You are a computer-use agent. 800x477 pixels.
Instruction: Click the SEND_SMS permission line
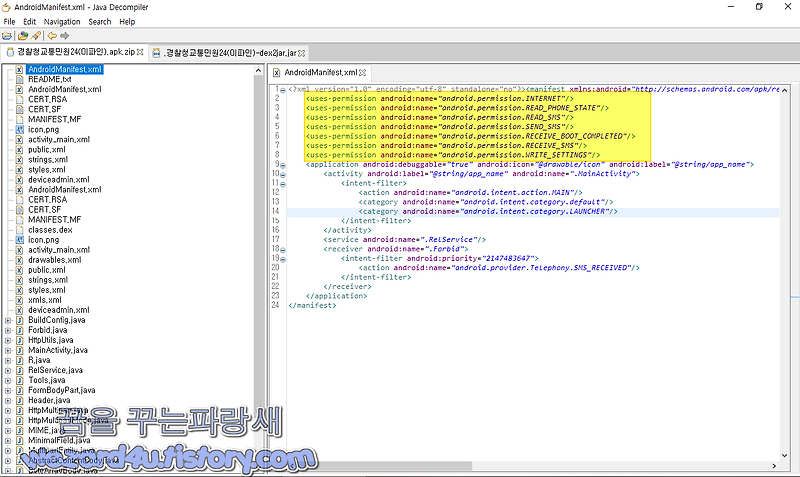click(x=440, y=127)
